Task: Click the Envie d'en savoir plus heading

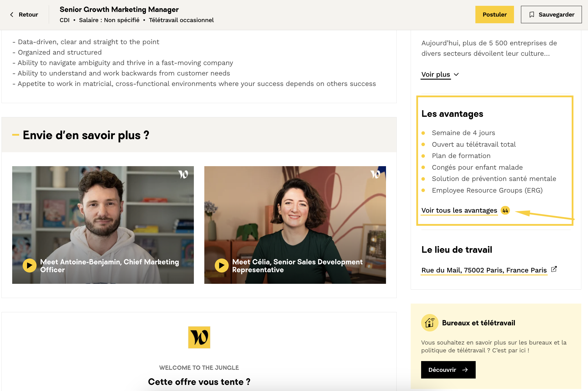Action: coord(86,135)
